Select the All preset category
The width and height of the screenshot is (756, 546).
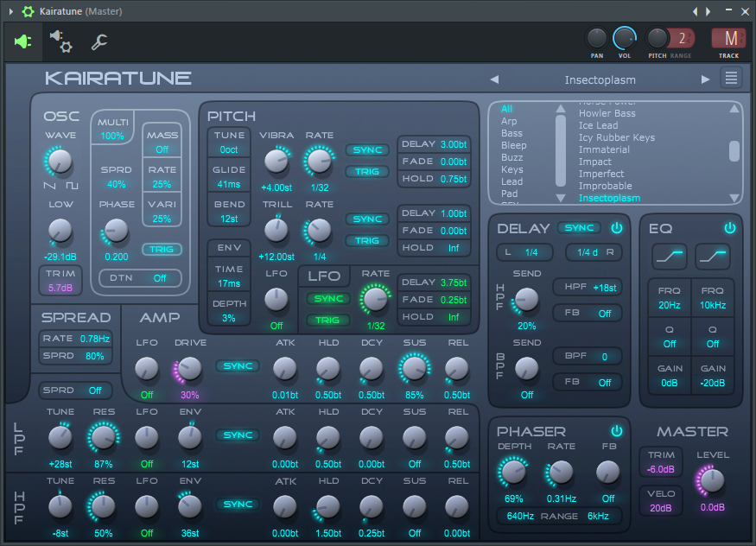506,109
